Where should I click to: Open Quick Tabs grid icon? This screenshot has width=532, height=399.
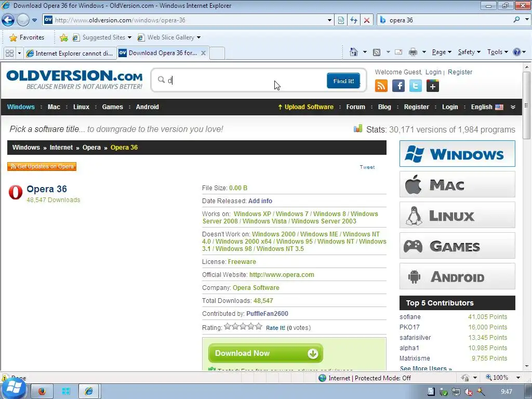click(x=9, y=54)
